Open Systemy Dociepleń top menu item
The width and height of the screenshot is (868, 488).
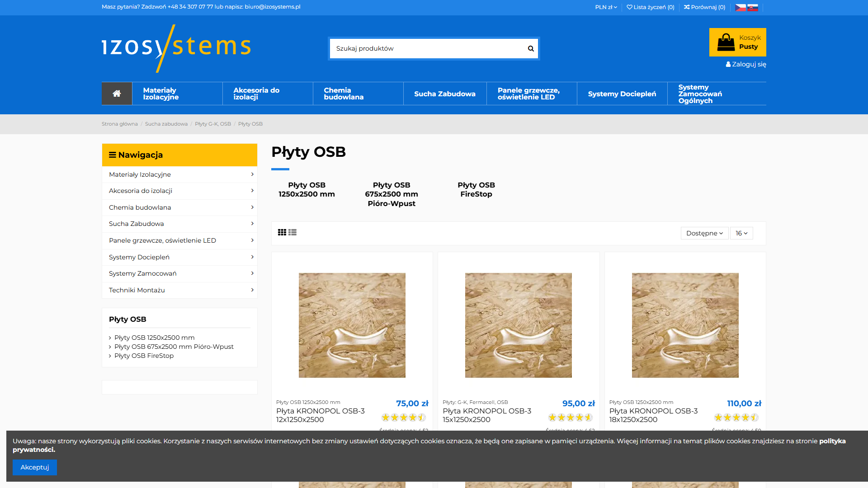click(622, 94)
